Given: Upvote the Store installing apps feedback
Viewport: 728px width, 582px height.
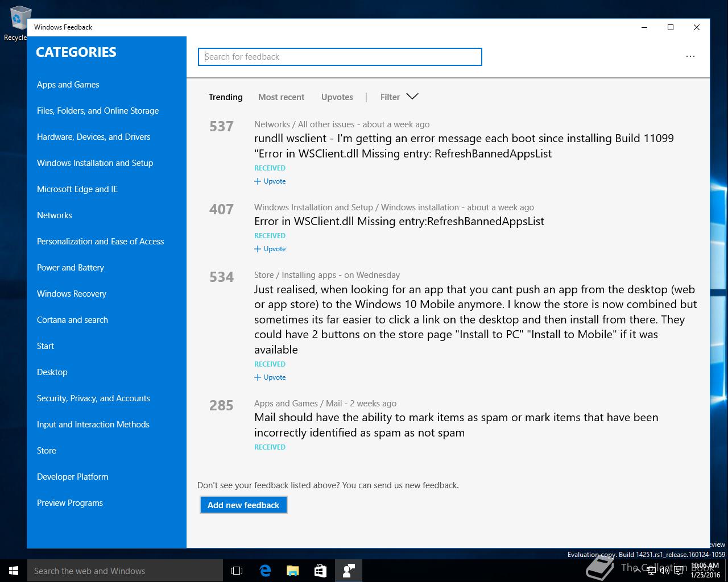Looking at the screenshot, I should [270, 377].
